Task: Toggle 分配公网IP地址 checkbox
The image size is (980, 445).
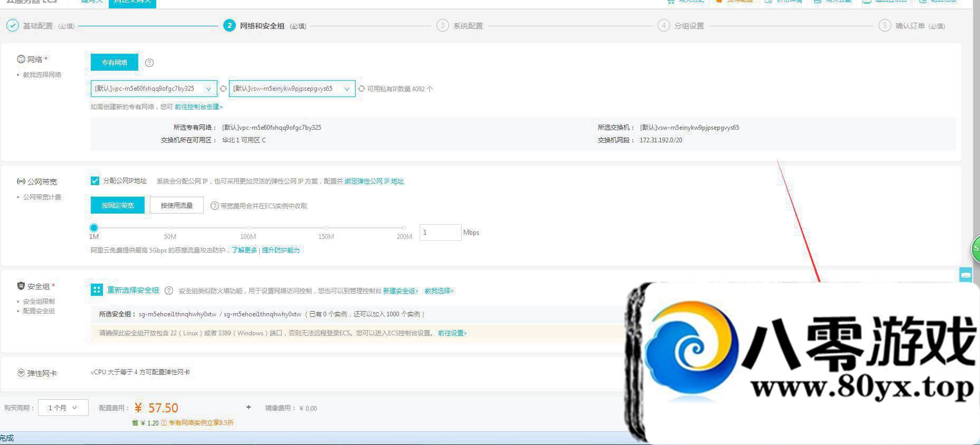Action: click(x=95, y=181)
